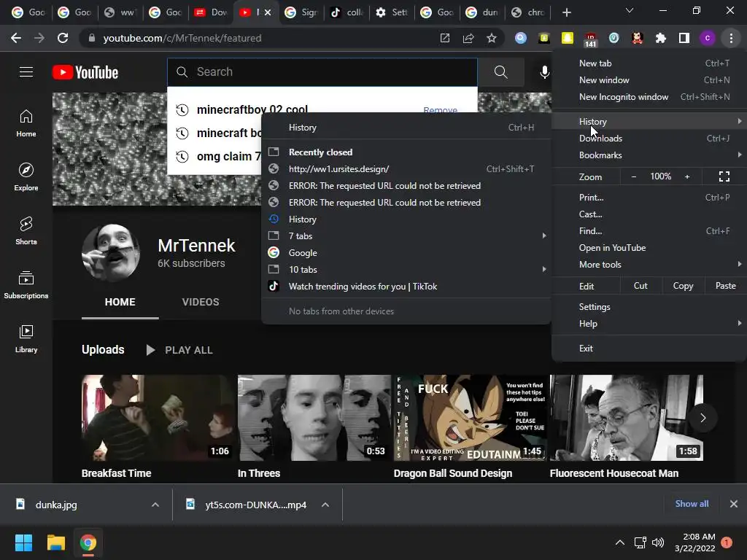Viewport: 747px width, 560px height.
Task: Select HOME channel tab
Action: [x=120, y=302]
